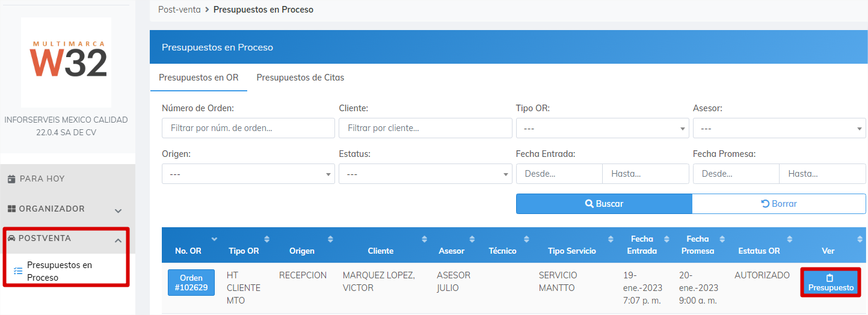Image resolution: width=868 pixels, height=315 pixels.
Task: Open the Asesor dropdown
Action: coord(780,128)
